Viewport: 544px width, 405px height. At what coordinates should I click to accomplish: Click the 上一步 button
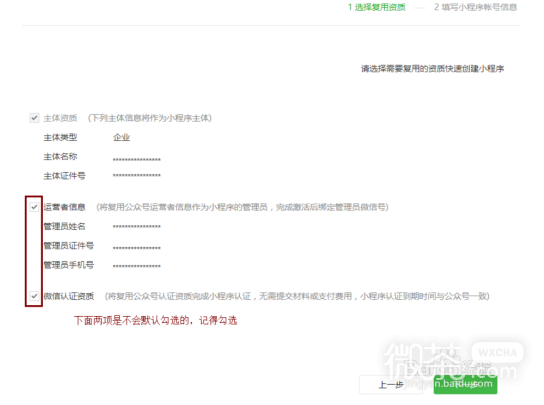tap(391, 385)
